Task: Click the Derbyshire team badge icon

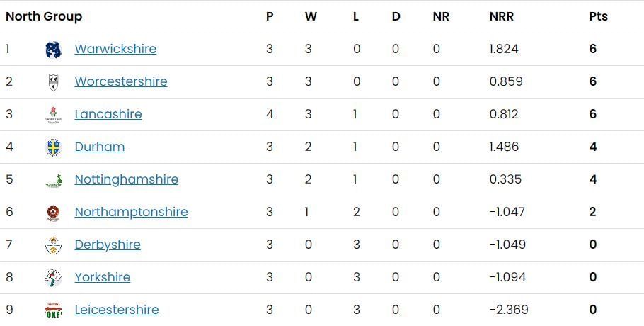Action: (x=53, y=245)
